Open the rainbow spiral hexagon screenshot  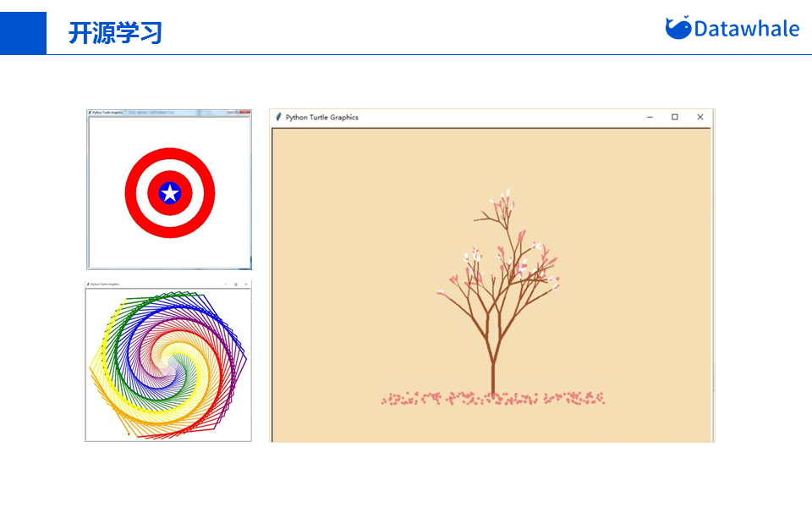coord(168,362)
